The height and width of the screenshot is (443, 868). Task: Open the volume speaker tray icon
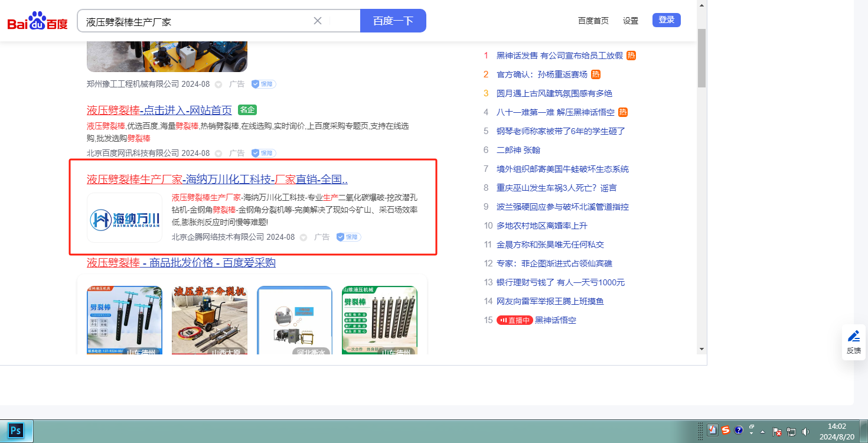[x=806, y=432]
